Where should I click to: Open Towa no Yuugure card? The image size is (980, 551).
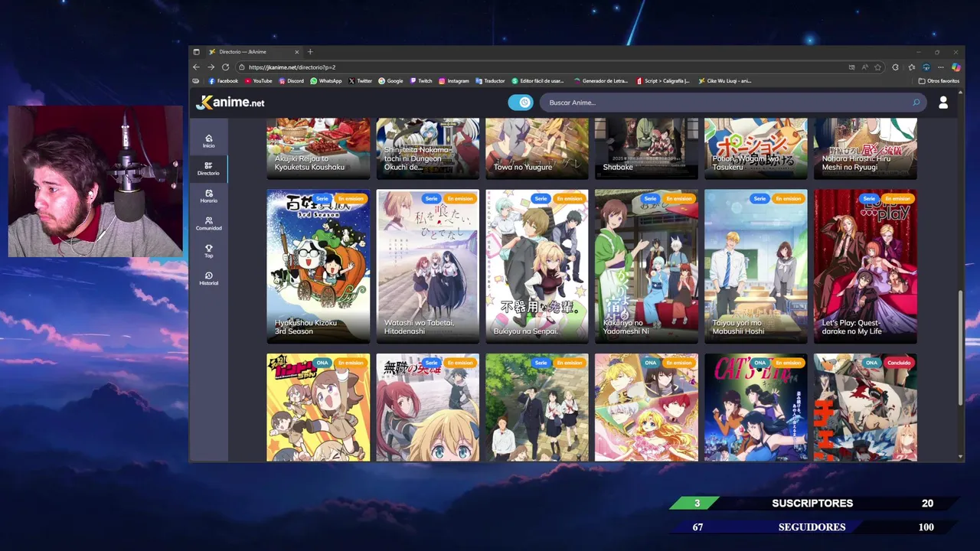[537, 148]
